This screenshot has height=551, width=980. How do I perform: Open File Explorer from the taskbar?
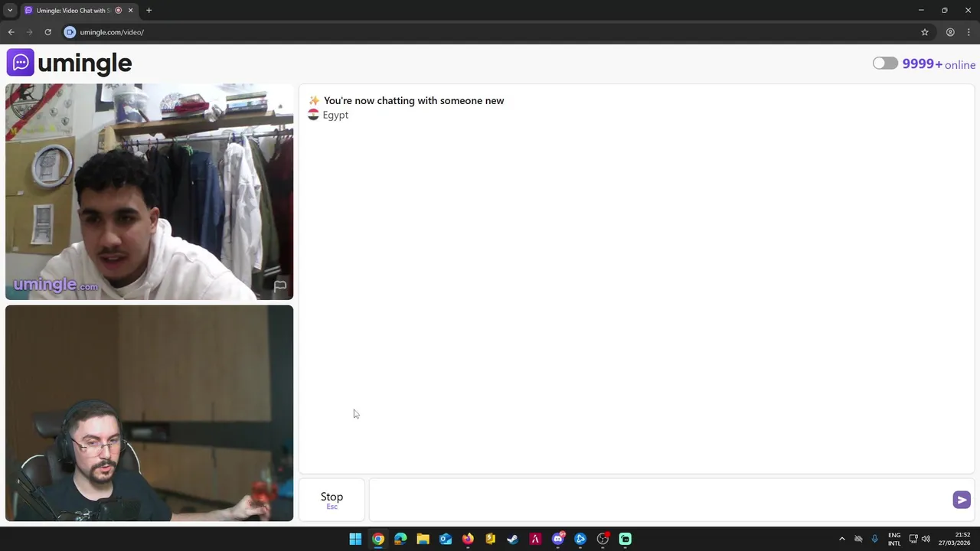pos(423,539)
